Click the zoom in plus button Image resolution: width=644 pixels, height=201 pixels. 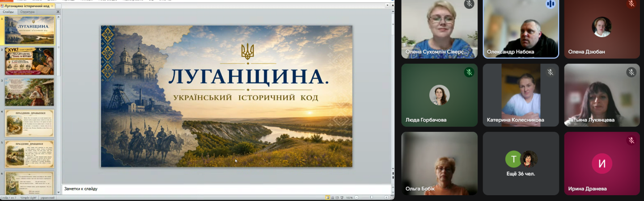click(386, 197)
